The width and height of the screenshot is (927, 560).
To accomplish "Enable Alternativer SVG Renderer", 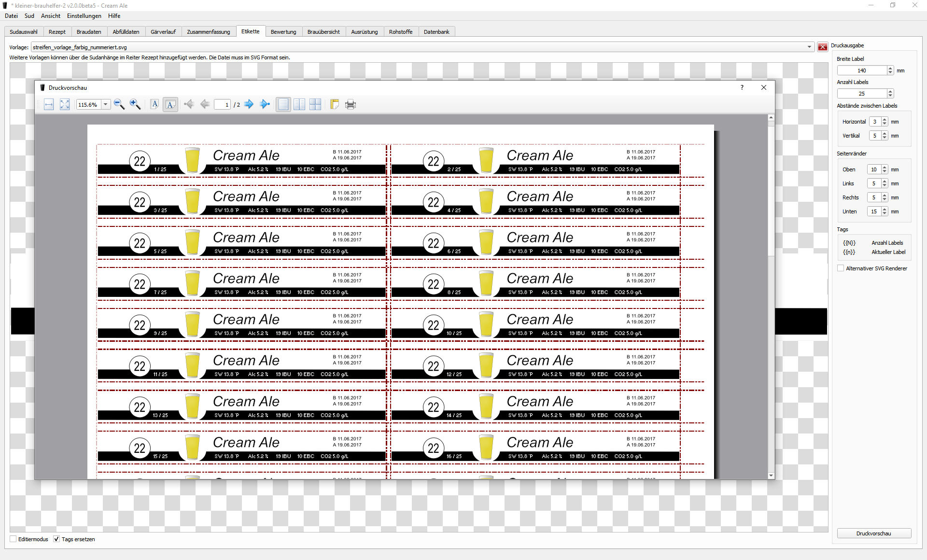I will pyautogui.click(x=841, y=268).
